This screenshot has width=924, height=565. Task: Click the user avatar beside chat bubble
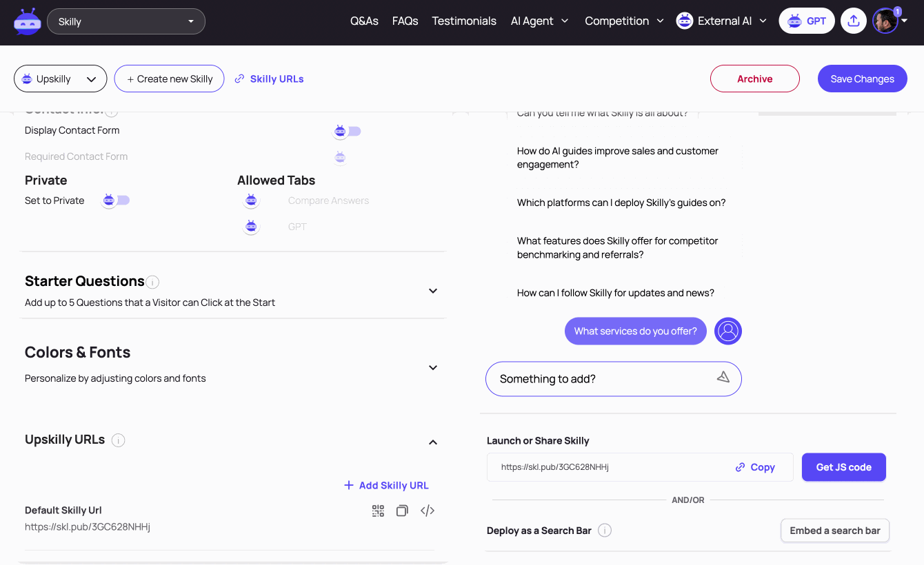[x=727, y=331]
